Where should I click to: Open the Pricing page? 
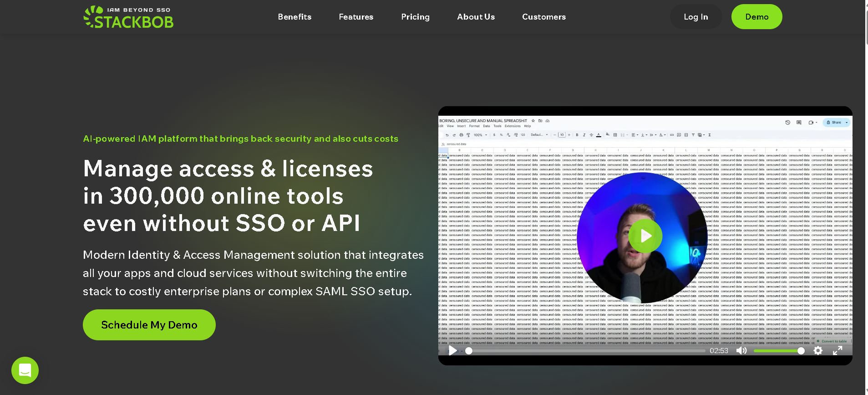(x=415, y=17)
